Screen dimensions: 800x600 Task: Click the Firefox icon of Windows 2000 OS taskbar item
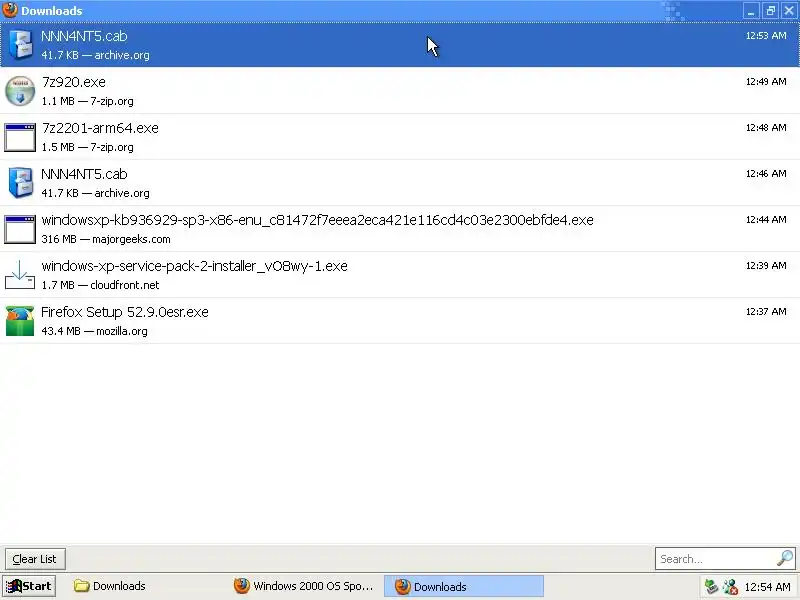coord(242,586)
